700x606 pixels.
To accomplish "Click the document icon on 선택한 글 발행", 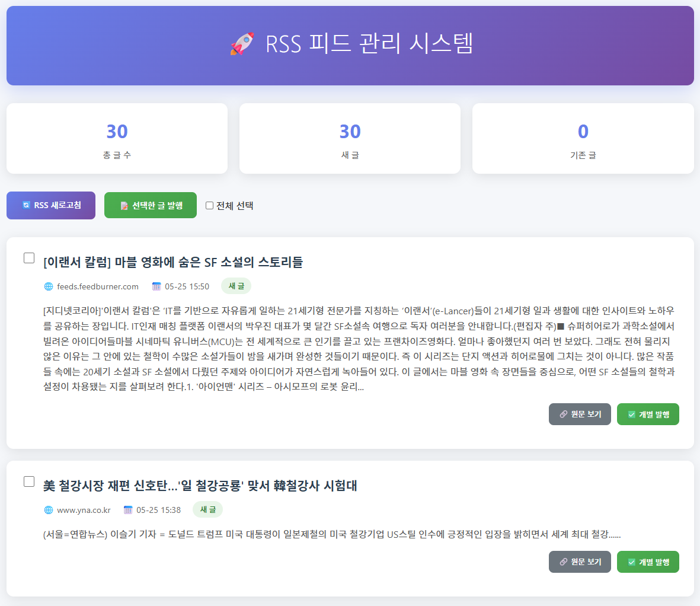I will [x=124, y=205].
